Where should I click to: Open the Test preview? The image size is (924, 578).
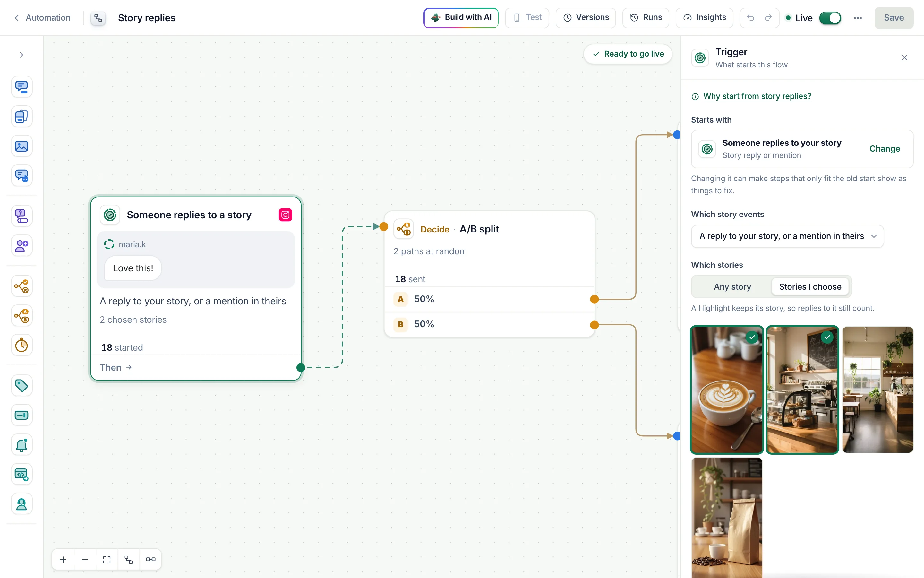[527, 18]
